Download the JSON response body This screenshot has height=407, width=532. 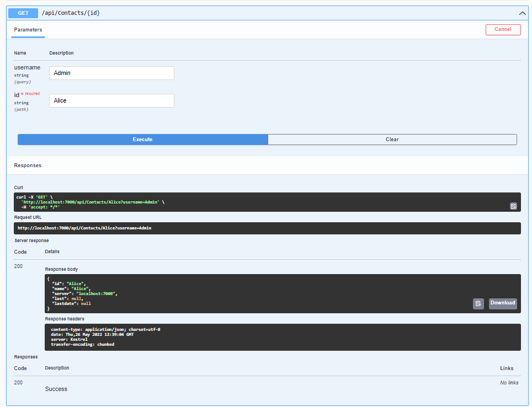(x=502, y=303)
